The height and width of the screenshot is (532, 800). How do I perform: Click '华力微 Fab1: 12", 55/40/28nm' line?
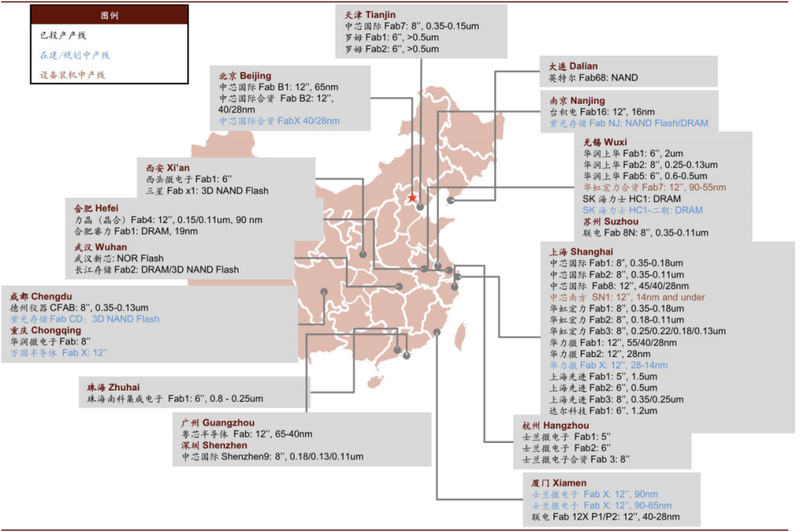[x=613, y=342]
